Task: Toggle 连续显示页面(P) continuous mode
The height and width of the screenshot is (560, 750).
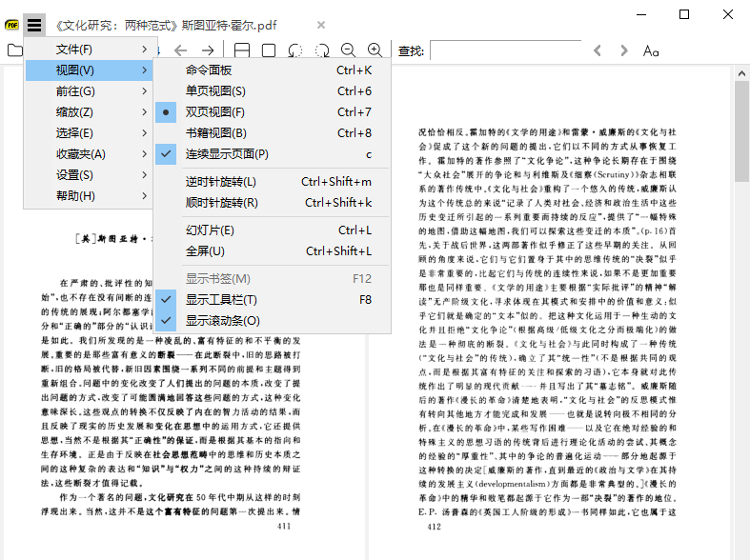Action: point(273,154)
